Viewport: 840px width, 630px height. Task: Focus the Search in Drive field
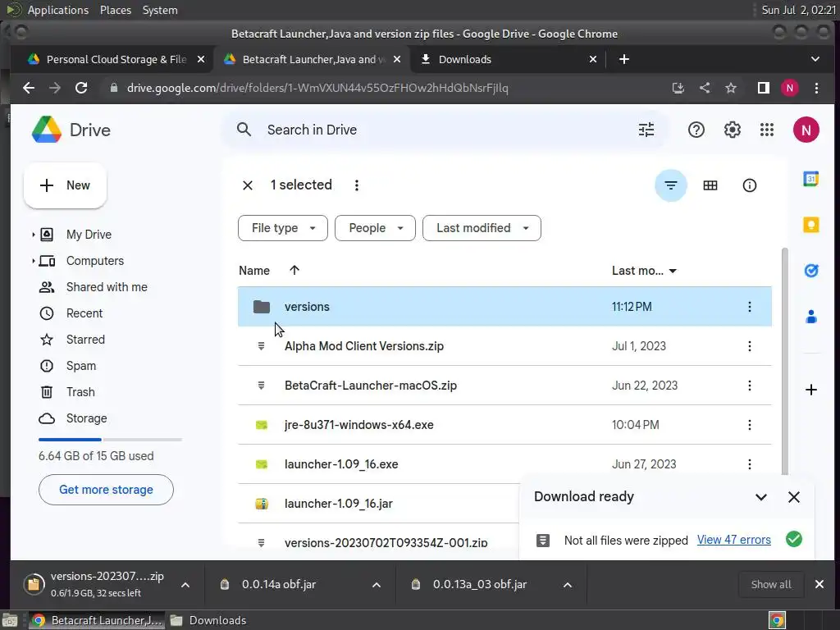click(445, 130)
